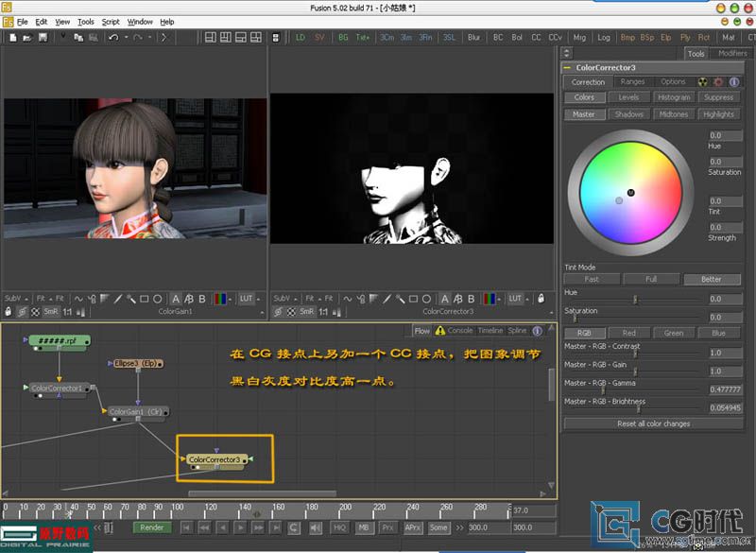Click the Redo arrow icon
Image resolution: width=756 pixels, height=553 pixels.
pos(138,38)
